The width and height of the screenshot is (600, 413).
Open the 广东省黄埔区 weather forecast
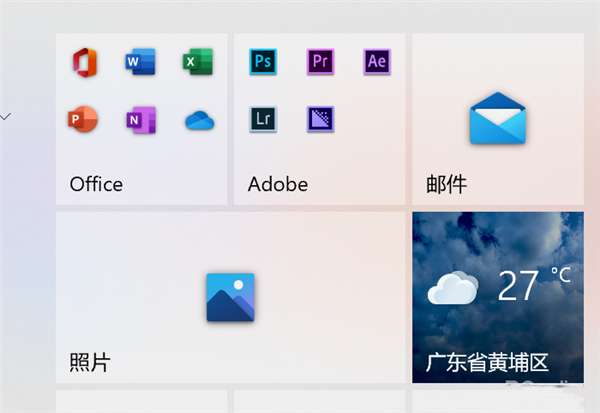487,362
